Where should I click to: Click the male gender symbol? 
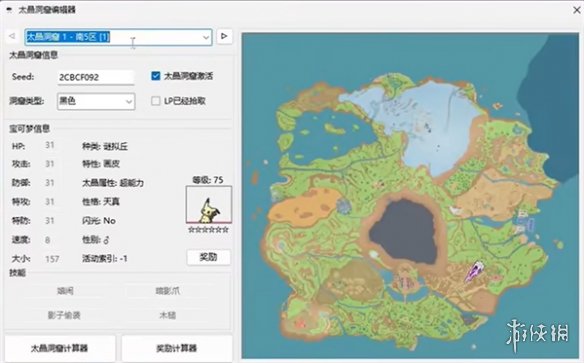[x=107, y=240]
